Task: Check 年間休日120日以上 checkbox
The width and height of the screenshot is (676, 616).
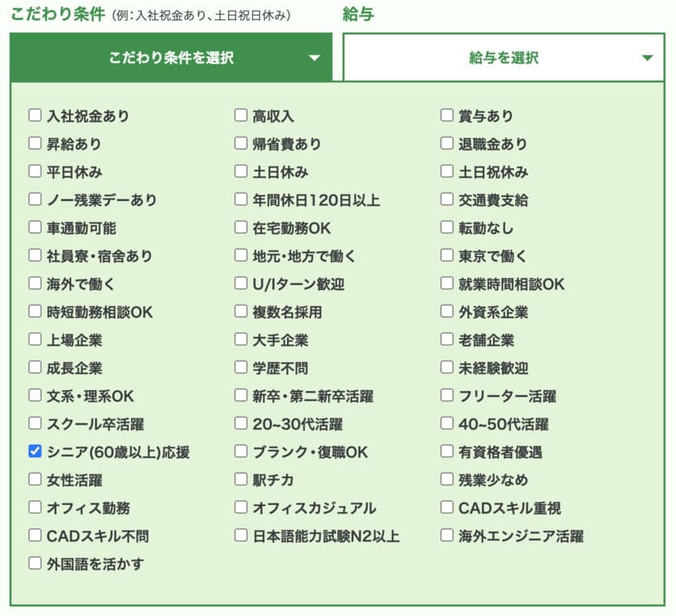Action: coord(241,199)
